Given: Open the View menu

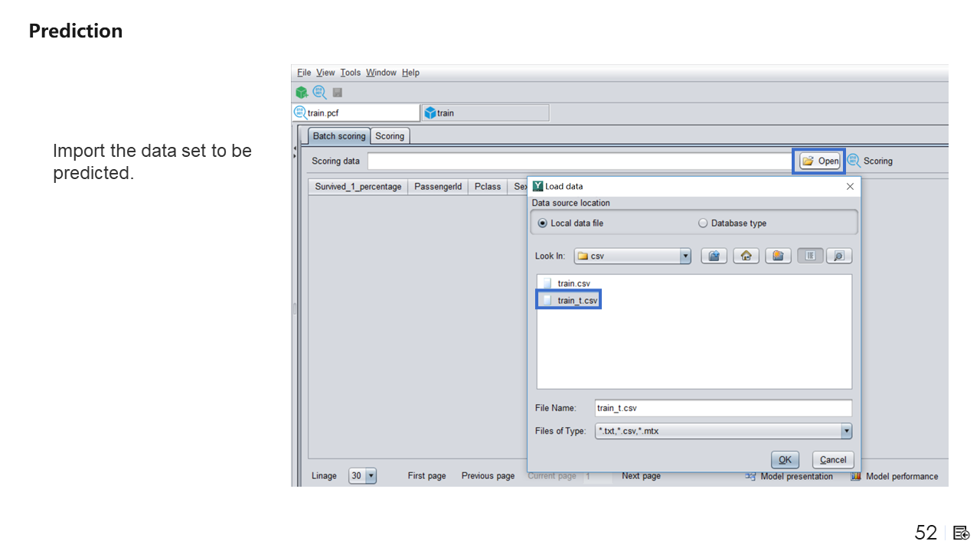Looking at the screenshot, I should click(x=325, y=73).
